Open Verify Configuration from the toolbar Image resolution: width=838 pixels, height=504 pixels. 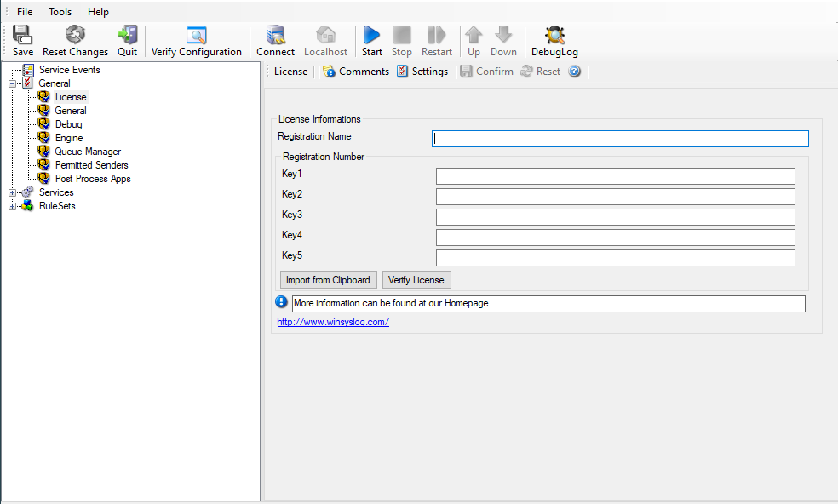click(x=197, y=35)
